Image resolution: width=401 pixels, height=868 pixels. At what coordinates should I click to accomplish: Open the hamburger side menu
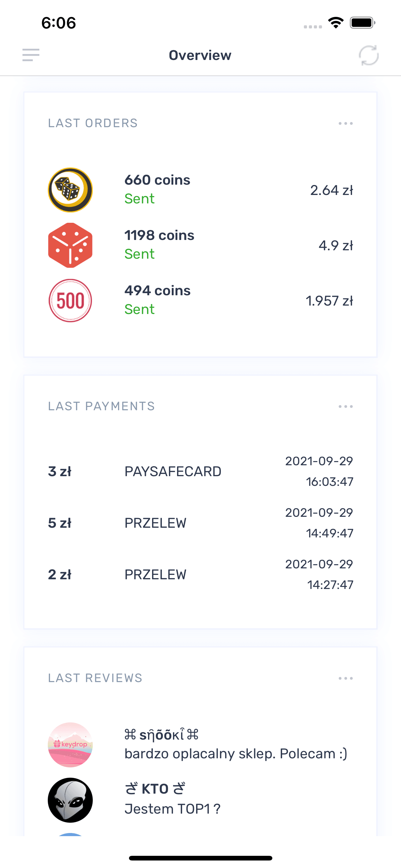coord(31,55)
